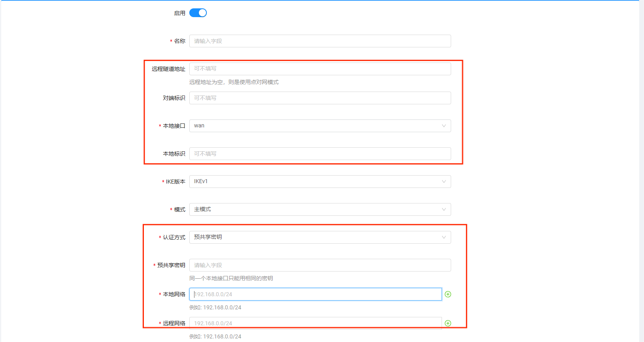This screenshot has width=644, height=342.
Task: Focus the 名称 name input field
Action: click(x=320, y=41)
